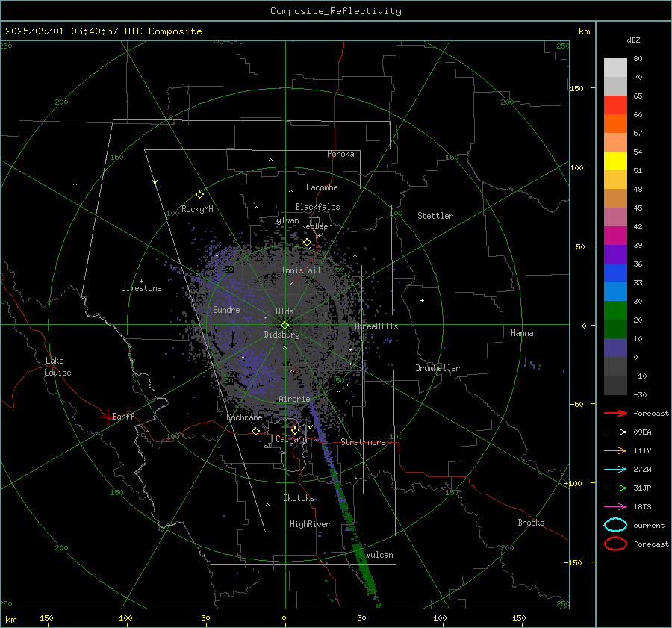Screen dimensions: 672x628
Task: Select the orange 111V arrow legend icon
Action: click(x=615, y=450)
